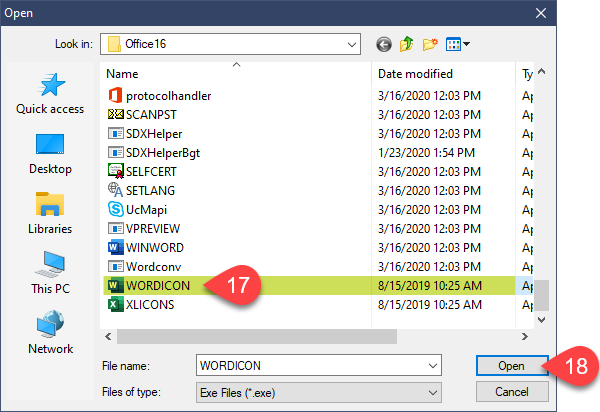600x412 pixels.
Task: Select This PC in sidebar
Action: (50, 272)
